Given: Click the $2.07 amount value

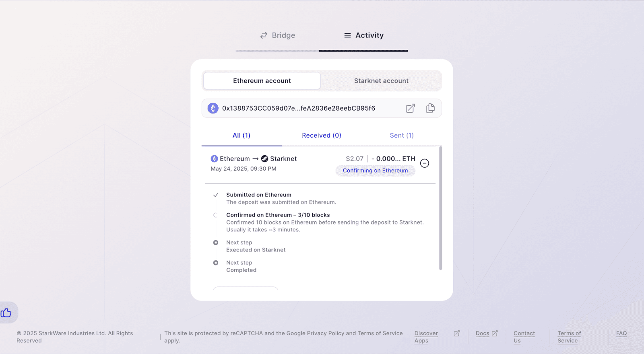Looking at the screenshot, I should (355, 159).
